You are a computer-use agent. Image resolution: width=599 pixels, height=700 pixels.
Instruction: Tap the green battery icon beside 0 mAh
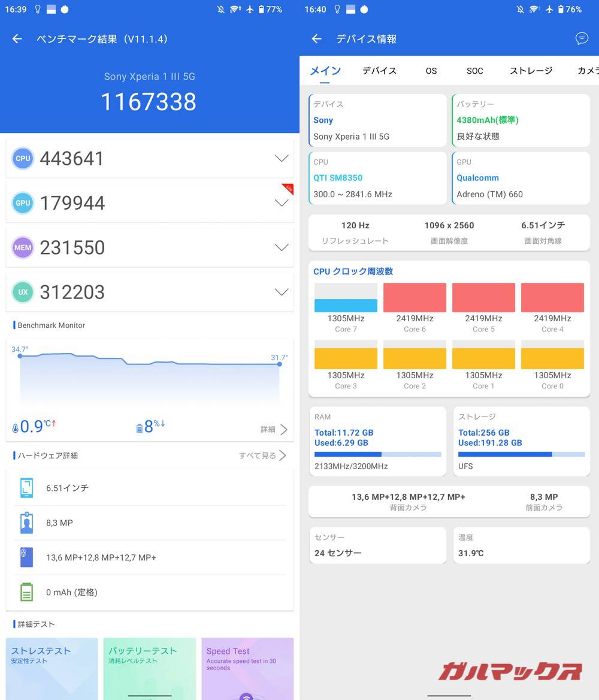(27, 592)
